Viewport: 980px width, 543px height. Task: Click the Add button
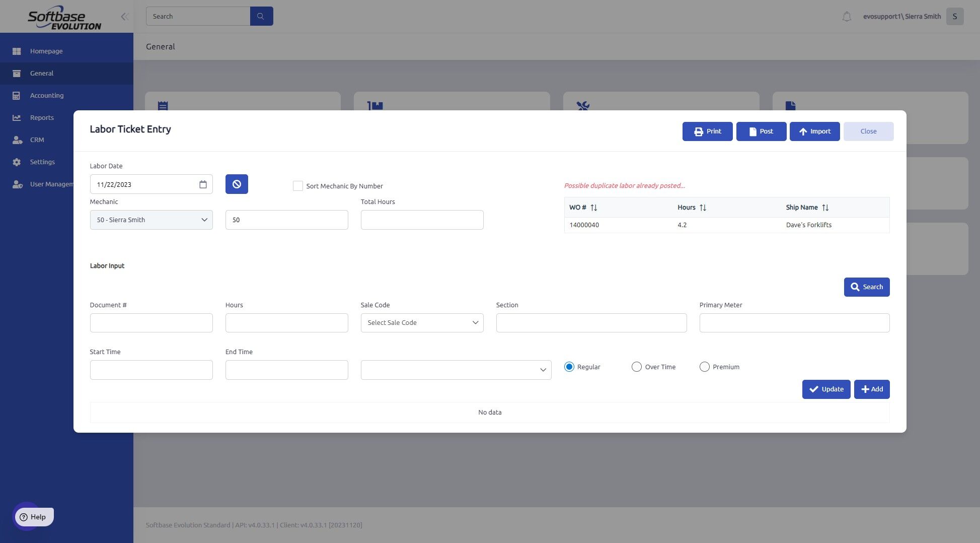872,389
